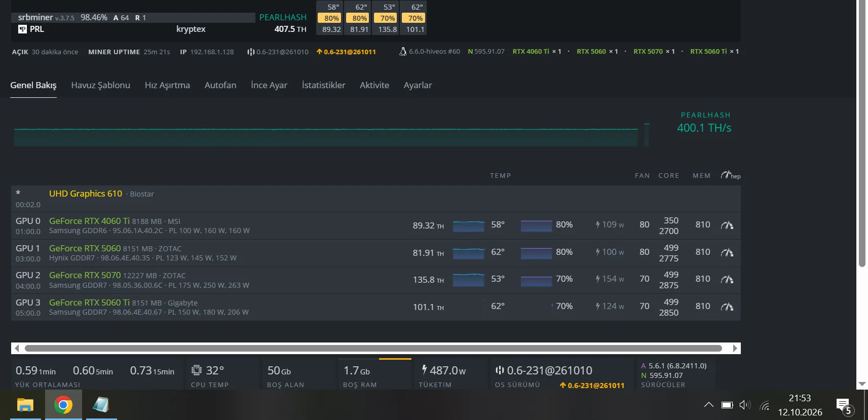Open tuning for GPU 3 RTX 5060 Ti
Image resolution: width=868 pixels, height=420 pixels.
tap(727, 307)
